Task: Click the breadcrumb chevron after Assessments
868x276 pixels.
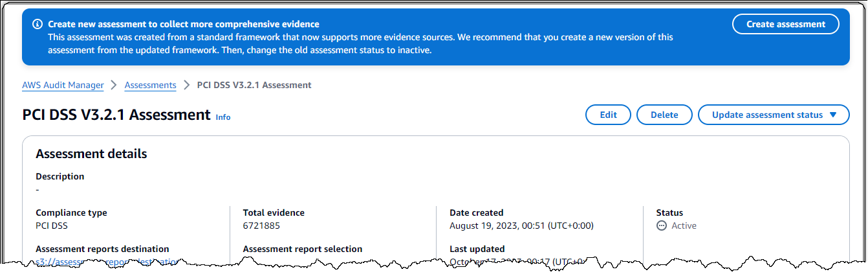Action: tap(186, 86)
